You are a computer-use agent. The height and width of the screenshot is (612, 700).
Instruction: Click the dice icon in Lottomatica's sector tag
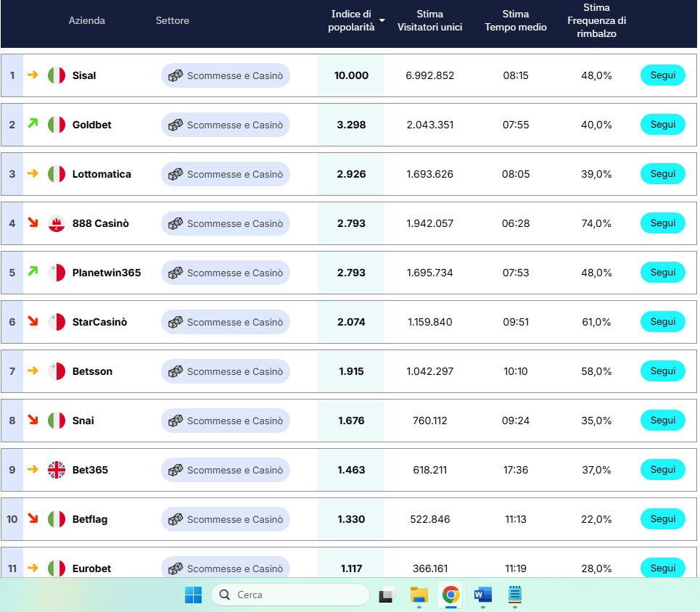click(x=176, y=174)
